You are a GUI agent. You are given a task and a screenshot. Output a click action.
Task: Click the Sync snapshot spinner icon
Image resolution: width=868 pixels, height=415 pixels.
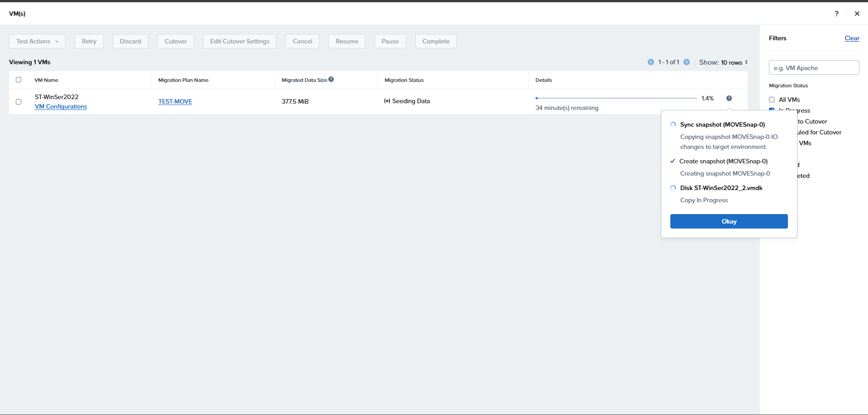click(x=673, y=124)
